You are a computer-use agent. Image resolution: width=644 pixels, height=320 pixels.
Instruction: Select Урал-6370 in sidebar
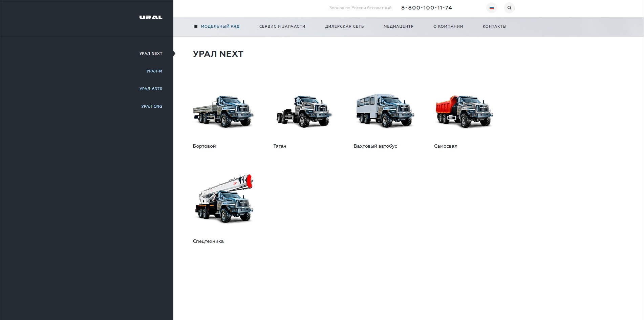coord(151,89)
